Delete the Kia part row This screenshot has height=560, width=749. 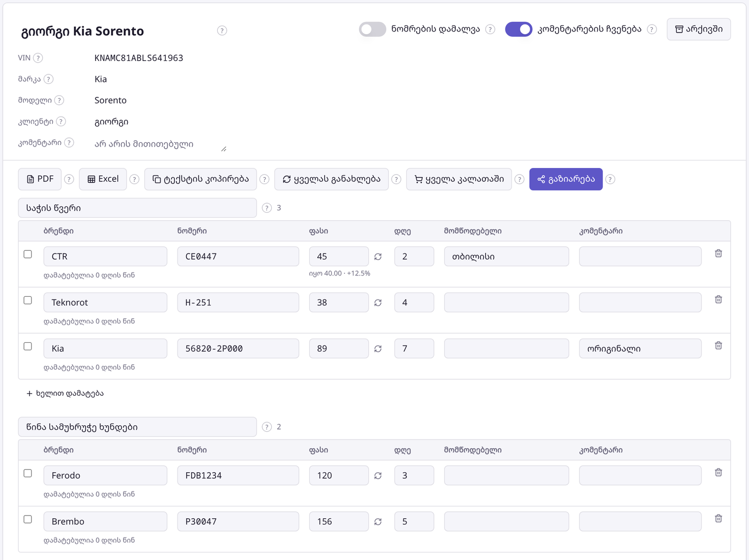click(x=719, y=346)
